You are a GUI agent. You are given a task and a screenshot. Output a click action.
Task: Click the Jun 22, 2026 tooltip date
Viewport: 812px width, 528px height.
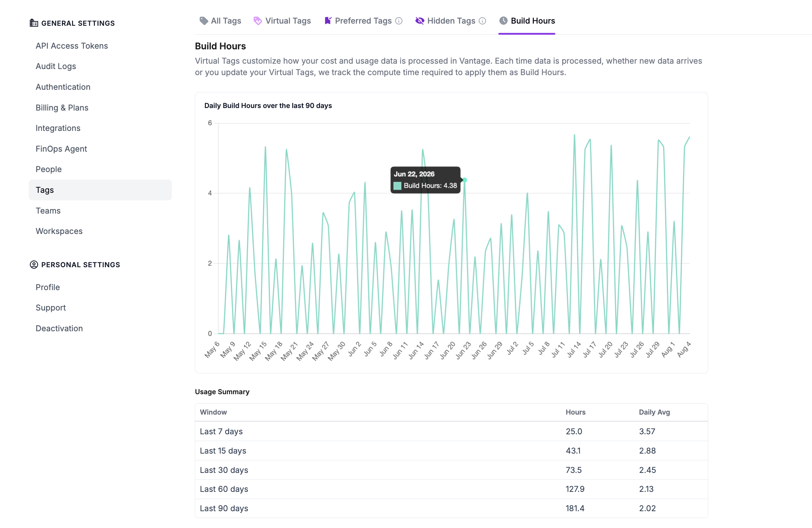pyautogui.click(x=414, y=174)
